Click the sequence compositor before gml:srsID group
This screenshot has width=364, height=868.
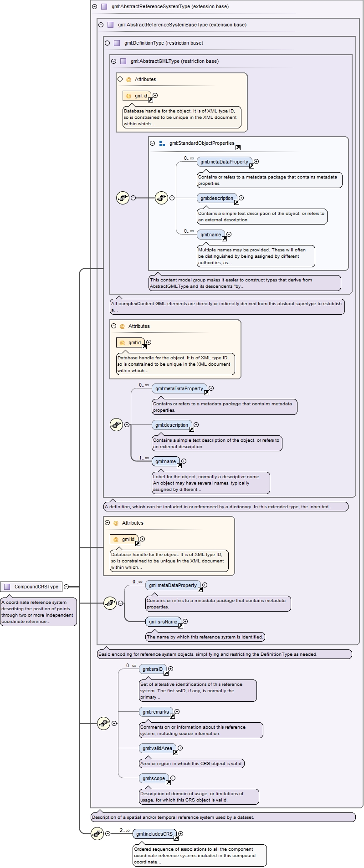point(103,723)
